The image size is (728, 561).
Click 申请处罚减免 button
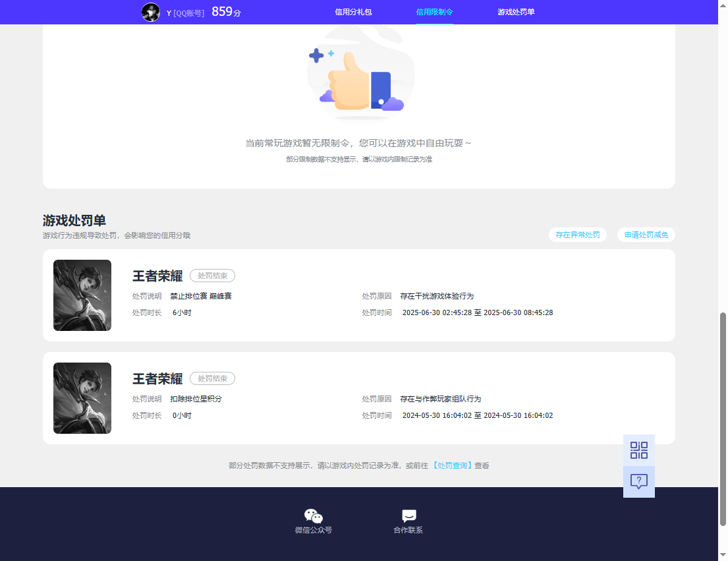coord(646,235)
